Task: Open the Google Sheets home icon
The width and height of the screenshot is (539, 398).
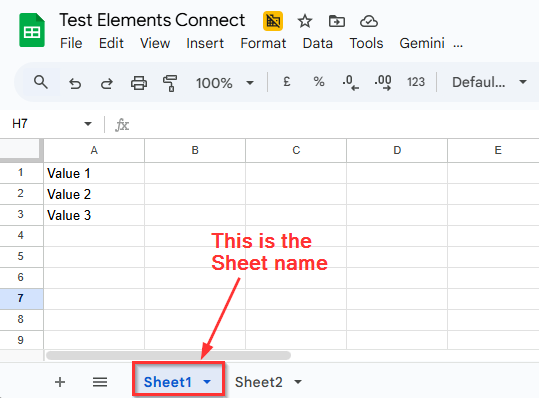Action: (32, 30)
